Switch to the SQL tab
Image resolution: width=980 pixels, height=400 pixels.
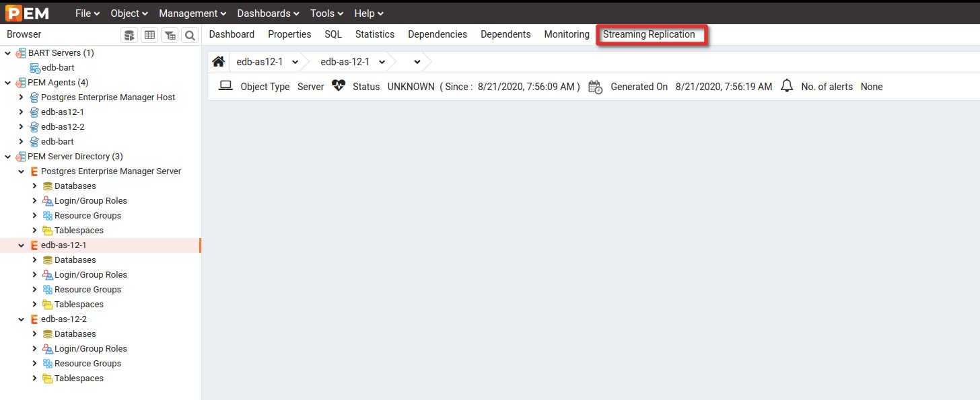click(333, 34)
